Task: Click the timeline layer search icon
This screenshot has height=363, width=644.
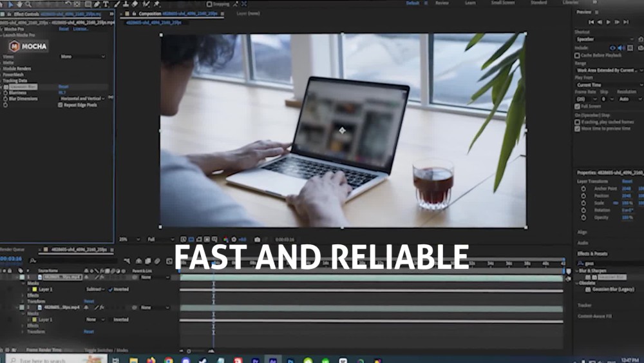Action: pos(33,260)
